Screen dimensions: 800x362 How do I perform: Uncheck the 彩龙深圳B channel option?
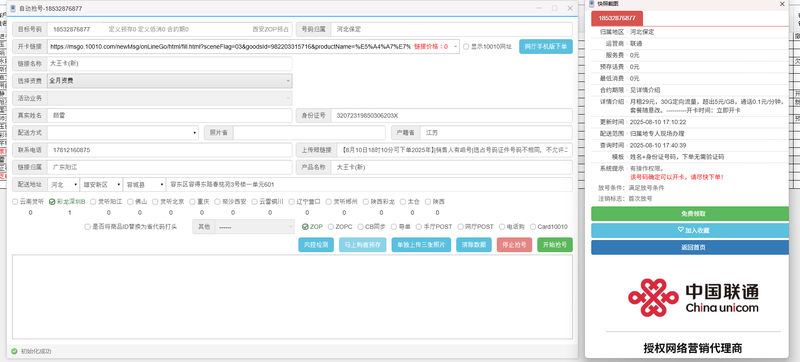pos(52,201)
